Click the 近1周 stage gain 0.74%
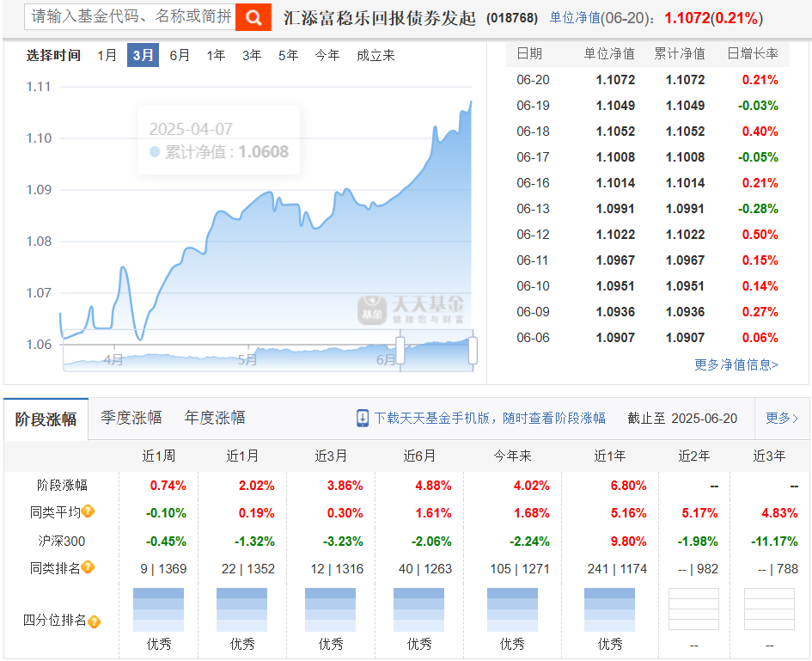This screenshot has width=812, height=661. click(168, 486)
